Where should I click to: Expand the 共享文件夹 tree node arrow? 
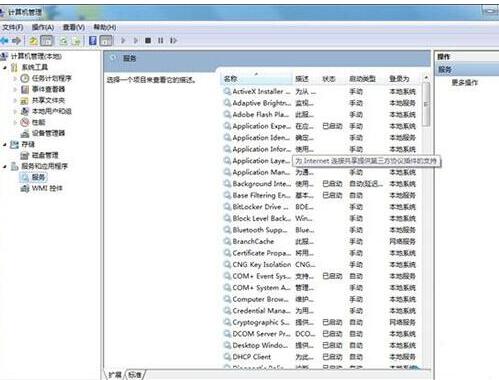pyautogui.click(x=15, y=101)
